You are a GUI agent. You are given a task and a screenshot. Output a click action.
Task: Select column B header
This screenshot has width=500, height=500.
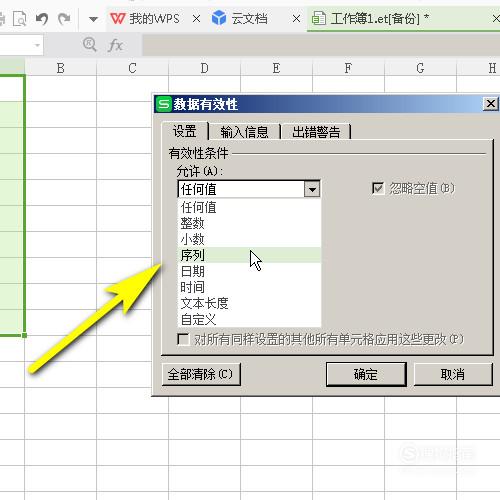pyautogui.click(x=61, y=68)
